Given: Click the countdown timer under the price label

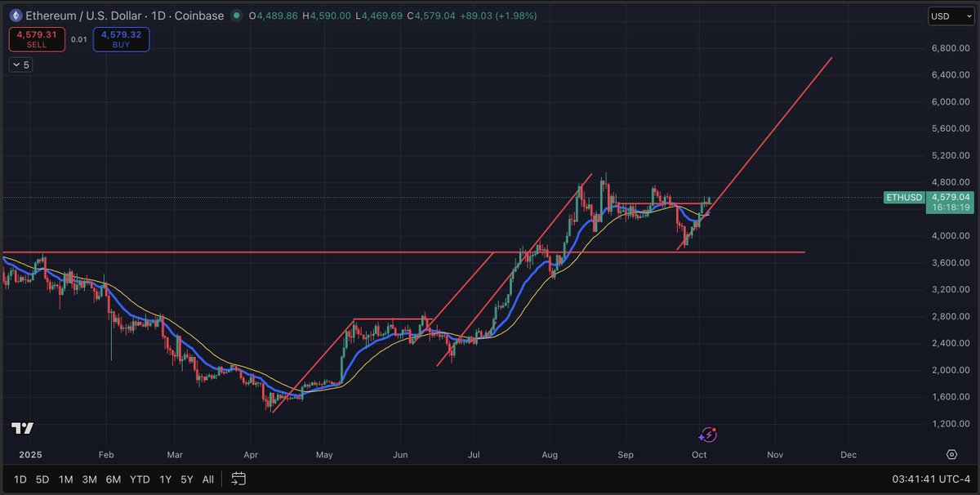Looking at the screenshot, I should 950,207.
